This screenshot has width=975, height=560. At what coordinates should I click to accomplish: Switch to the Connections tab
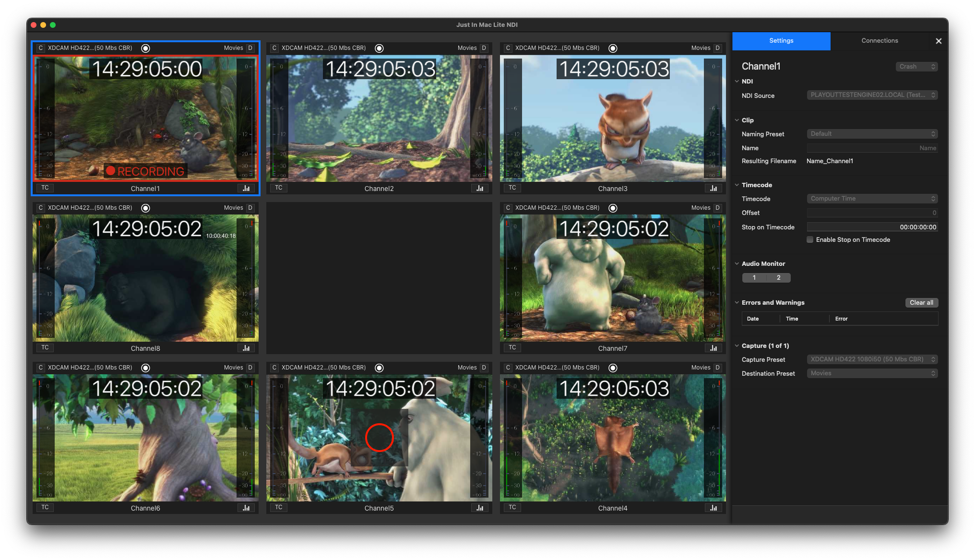point(880,41)
